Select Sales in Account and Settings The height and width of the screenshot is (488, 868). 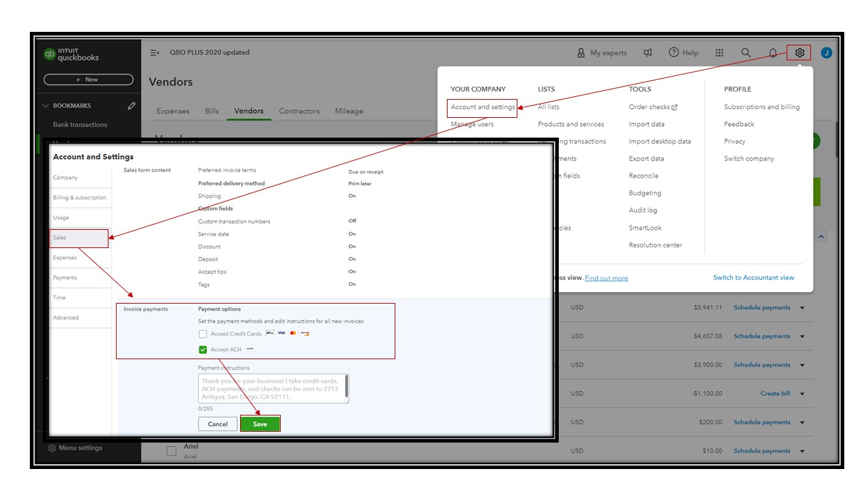78,238
